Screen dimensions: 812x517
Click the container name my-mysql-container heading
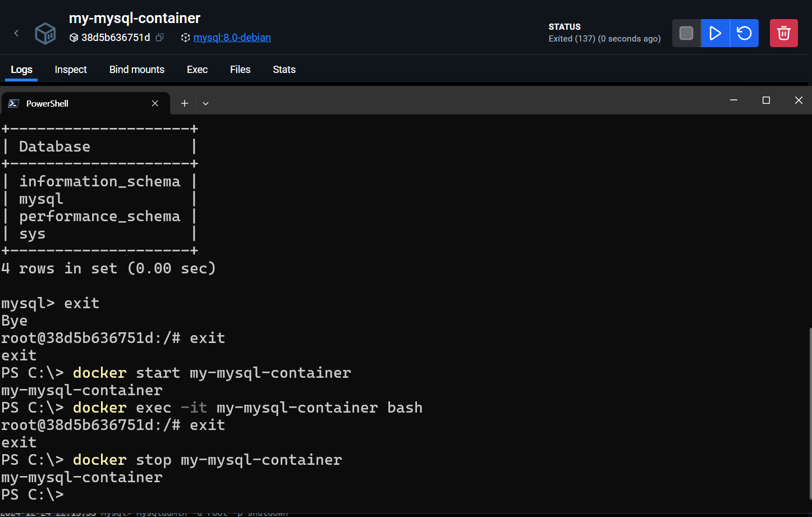coord(135,18)
